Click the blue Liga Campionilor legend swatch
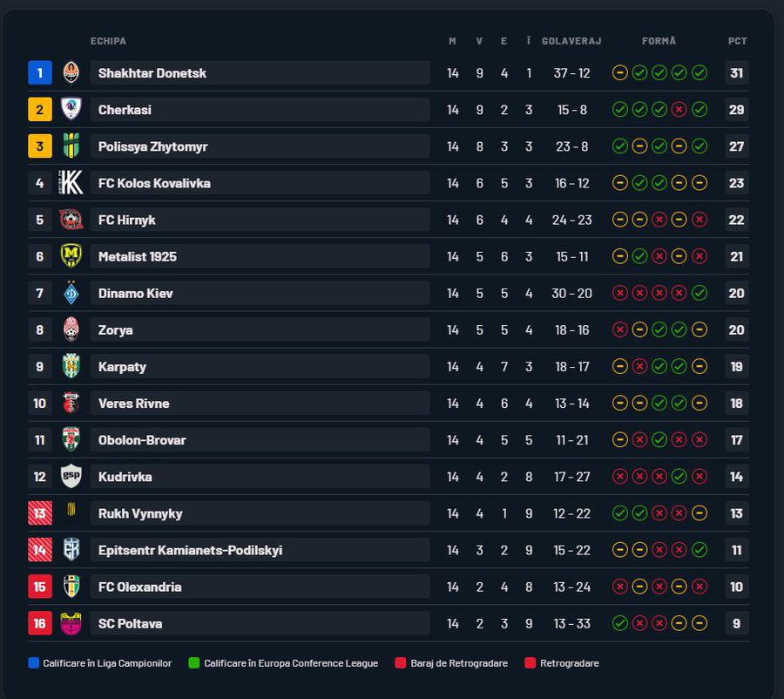The height and width of the screenshot is (699, 784). 34,663
